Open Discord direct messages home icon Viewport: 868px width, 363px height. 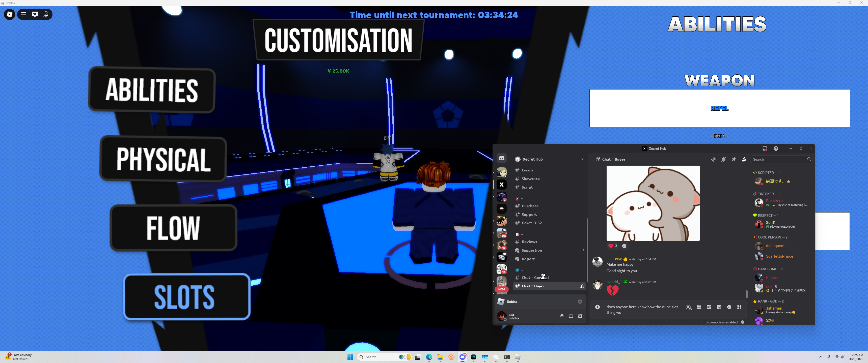coord(501,158)
